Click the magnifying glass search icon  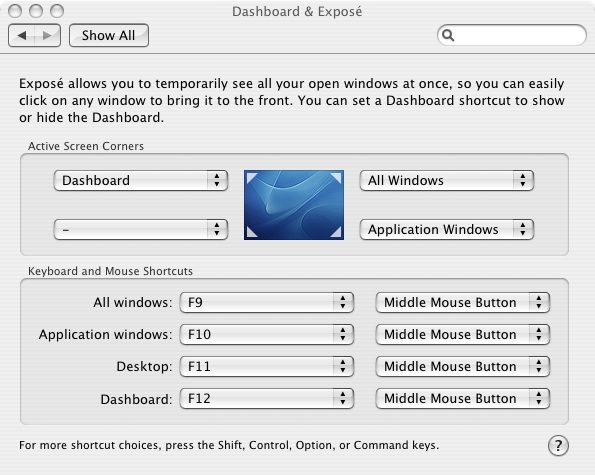coord(448,35)
